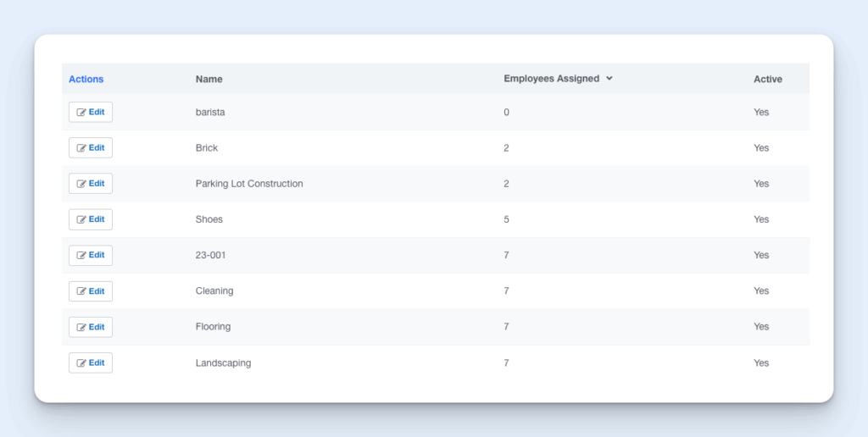Select the Flooring name cell
This screenshot has width=868, height=437.
tap(213, 327)
